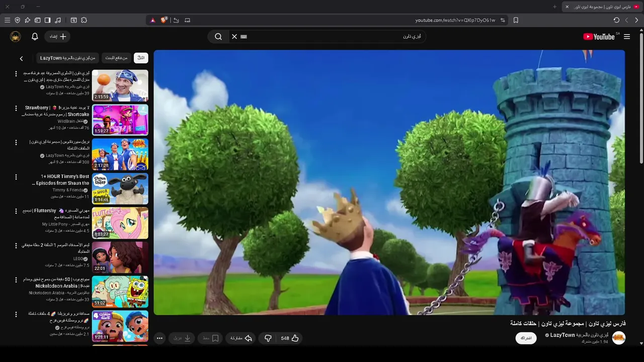Open the '1+ HOUR Timmy's Best Episodes' title
The image size is (644, 362).
(x=61, y=179)
